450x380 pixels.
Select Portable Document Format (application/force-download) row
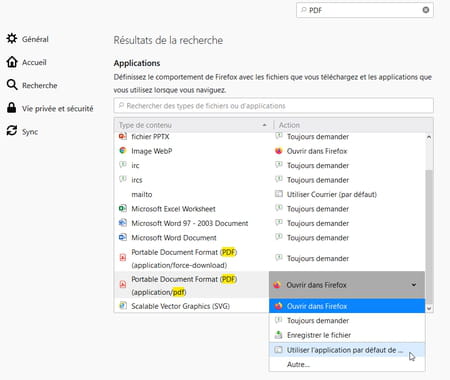click(270, 258)
